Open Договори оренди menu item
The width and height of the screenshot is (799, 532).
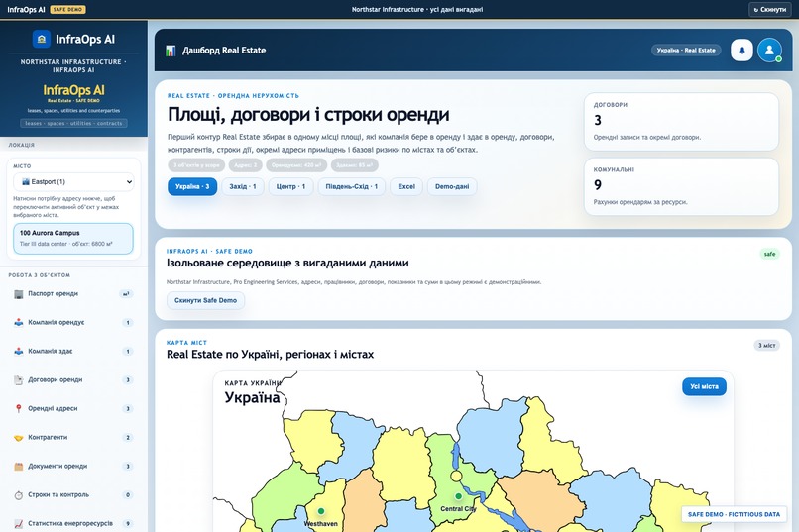coord(73,379)
